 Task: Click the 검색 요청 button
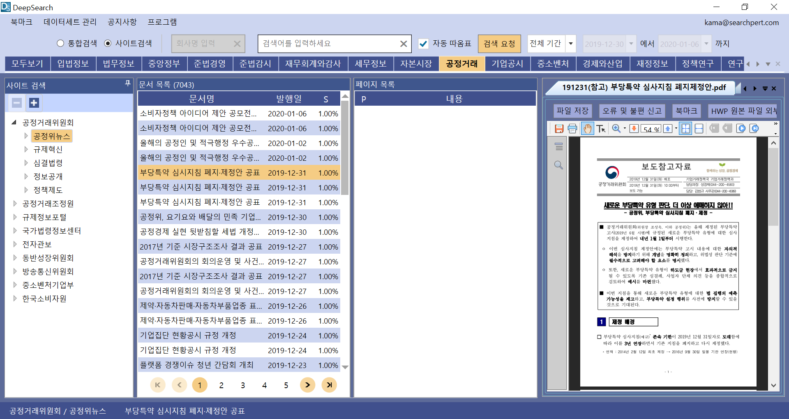pos(500,44)
